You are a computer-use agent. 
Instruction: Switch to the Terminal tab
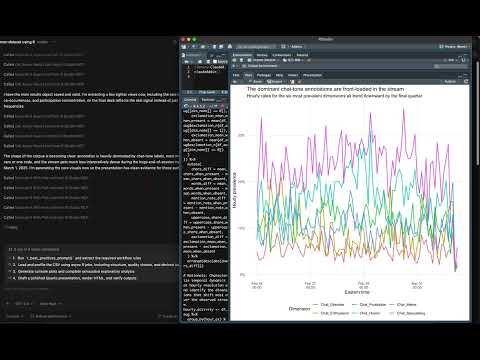pos(208,100)
